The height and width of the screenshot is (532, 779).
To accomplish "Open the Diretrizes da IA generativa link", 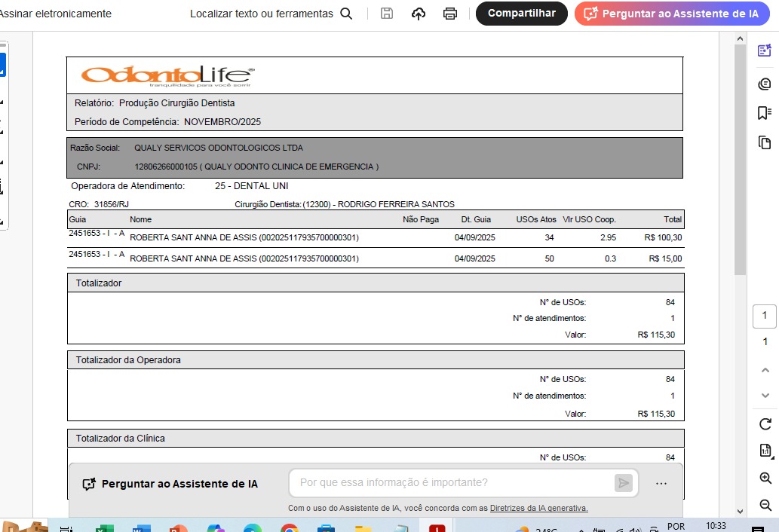I will (538, 508).
